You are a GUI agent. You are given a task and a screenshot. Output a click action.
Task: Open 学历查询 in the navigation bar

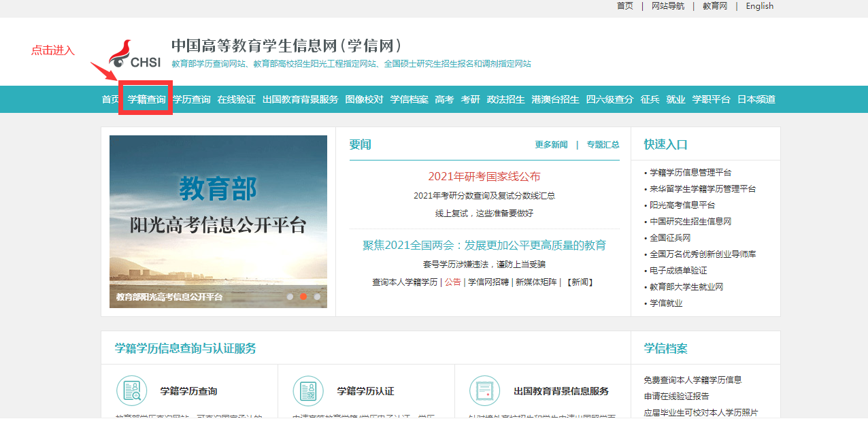tap(191, 99)
